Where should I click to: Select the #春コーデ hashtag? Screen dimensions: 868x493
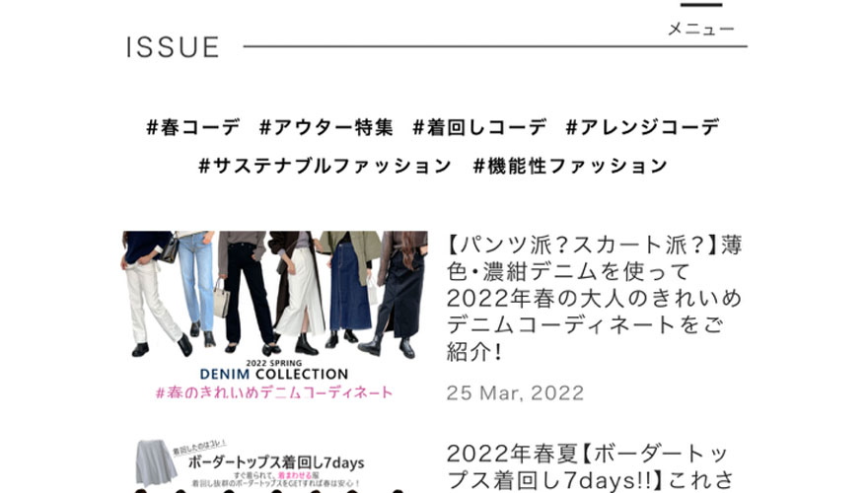(x=193, y=128)
